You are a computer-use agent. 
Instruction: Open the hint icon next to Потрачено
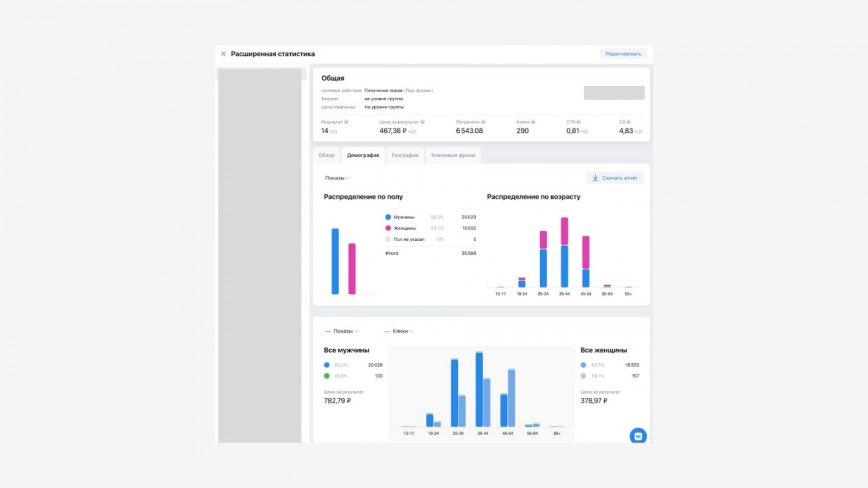coord(483,122)
